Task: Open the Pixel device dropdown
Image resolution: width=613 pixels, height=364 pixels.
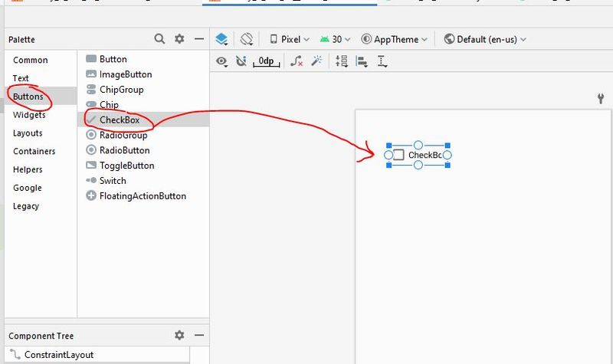Action: pyautogui.click(x=290, y=40)
